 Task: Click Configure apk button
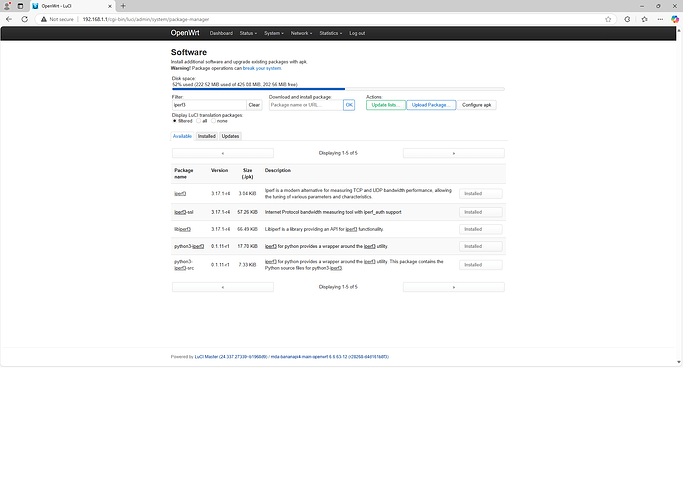pos(477,105)
